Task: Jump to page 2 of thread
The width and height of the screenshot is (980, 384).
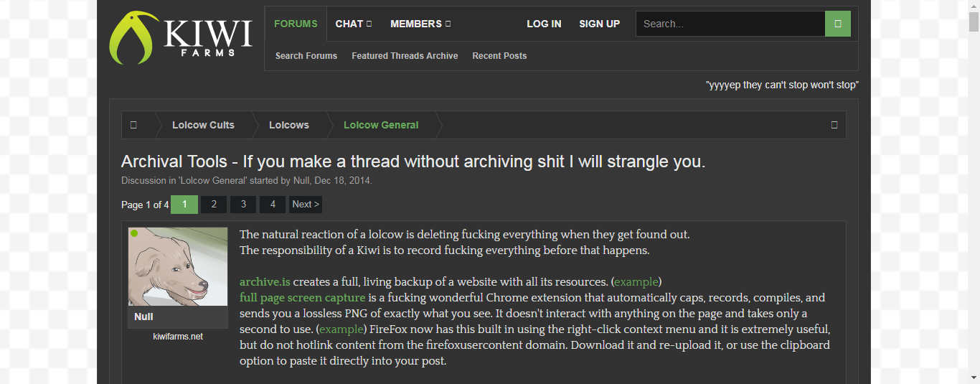Action: coord(214,205)
